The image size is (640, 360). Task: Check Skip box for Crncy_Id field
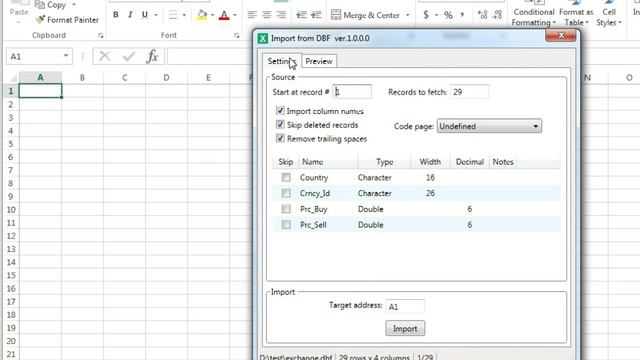click(x=286, y=193)
